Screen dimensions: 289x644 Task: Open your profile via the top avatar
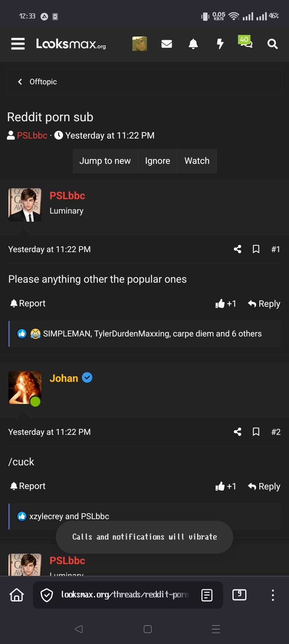[139, 44]
